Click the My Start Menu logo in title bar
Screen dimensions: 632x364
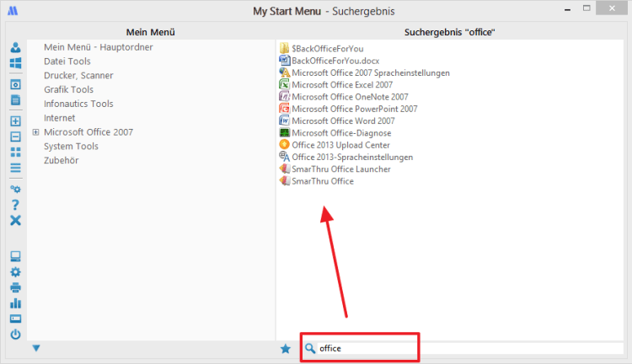pos(13,10)
